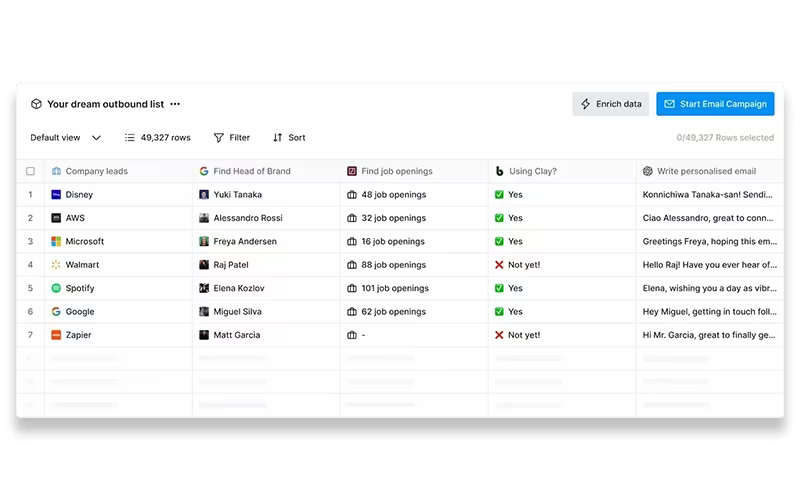Screen dimensions: 800x500
Task: Open email cell "Hi Mr. Garcia, great to finally ge..."
Action: point(710,335)
